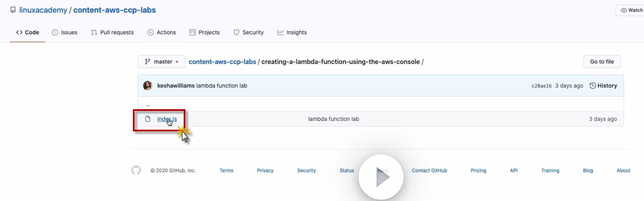Screen dimensions: 644x201
Task: Open the index.js file link
Action: pyautogui.click(x=167, y=119)
